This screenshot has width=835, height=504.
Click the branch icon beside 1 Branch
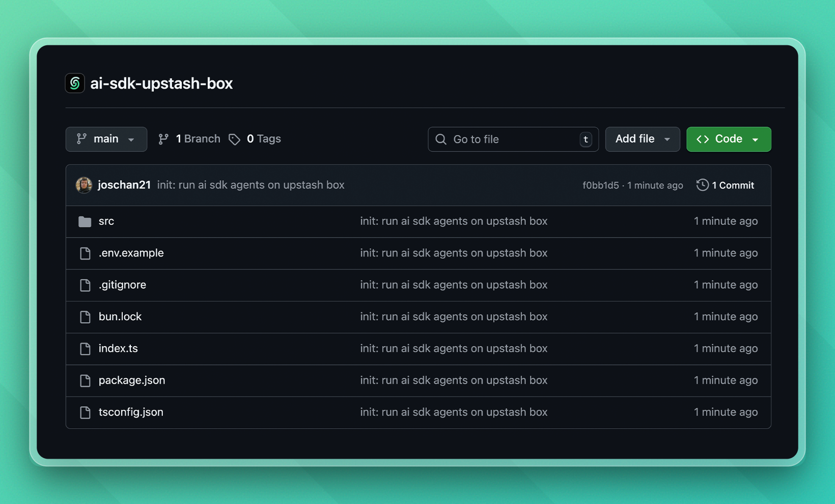pos(163,139)
